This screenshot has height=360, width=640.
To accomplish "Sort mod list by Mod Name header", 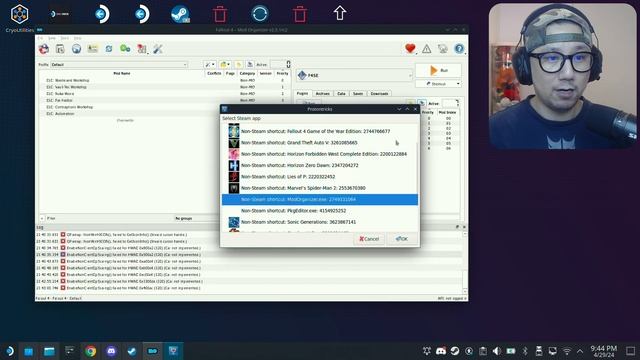I will pos(122,73).
